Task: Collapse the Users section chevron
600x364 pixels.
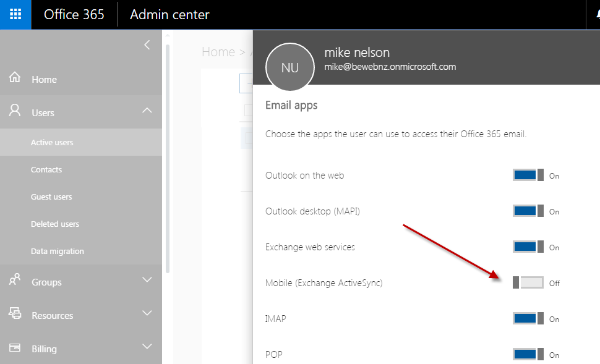Action: tap(147, 111)
